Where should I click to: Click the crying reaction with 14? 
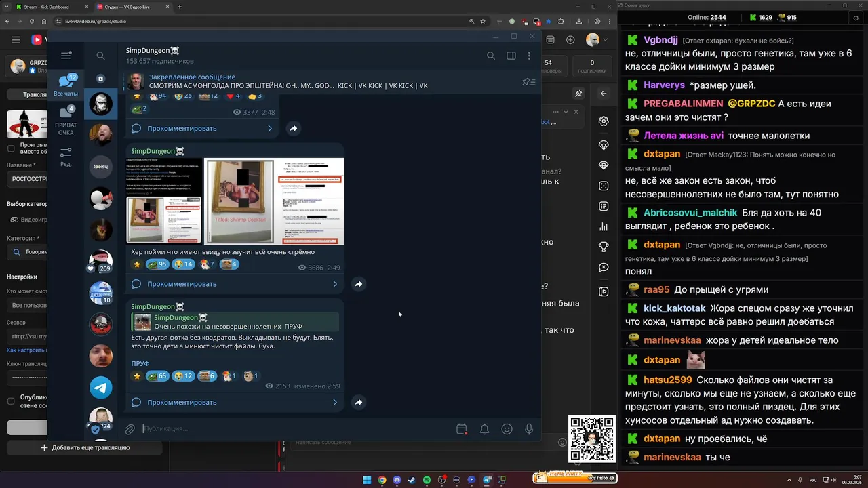click(183, 264)
